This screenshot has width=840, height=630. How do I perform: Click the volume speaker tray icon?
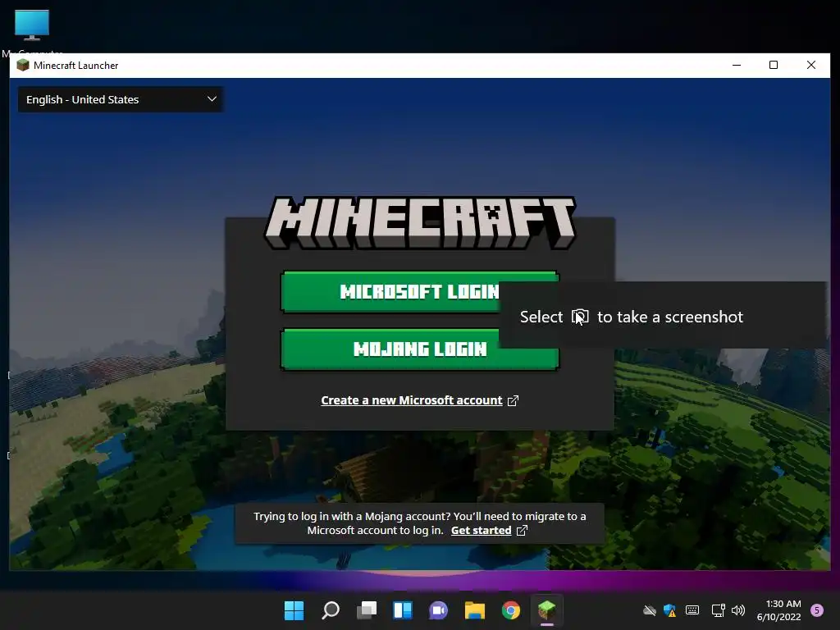point(738,610)
